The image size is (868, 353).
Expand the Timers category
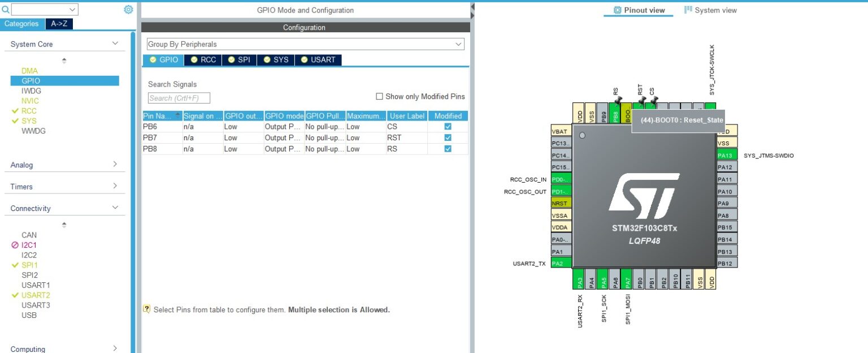(64, 187)
